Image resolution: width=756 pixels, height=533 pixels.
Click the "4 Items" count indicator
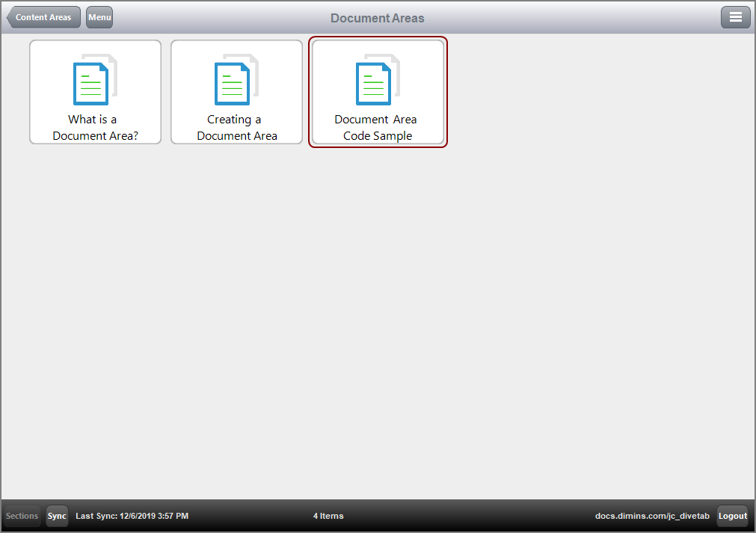point(328,516)
